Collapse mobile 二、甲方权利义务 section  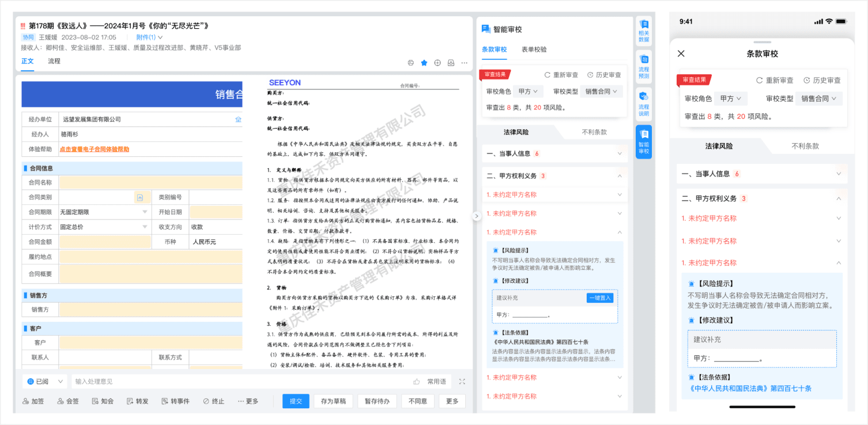(762, 198)
